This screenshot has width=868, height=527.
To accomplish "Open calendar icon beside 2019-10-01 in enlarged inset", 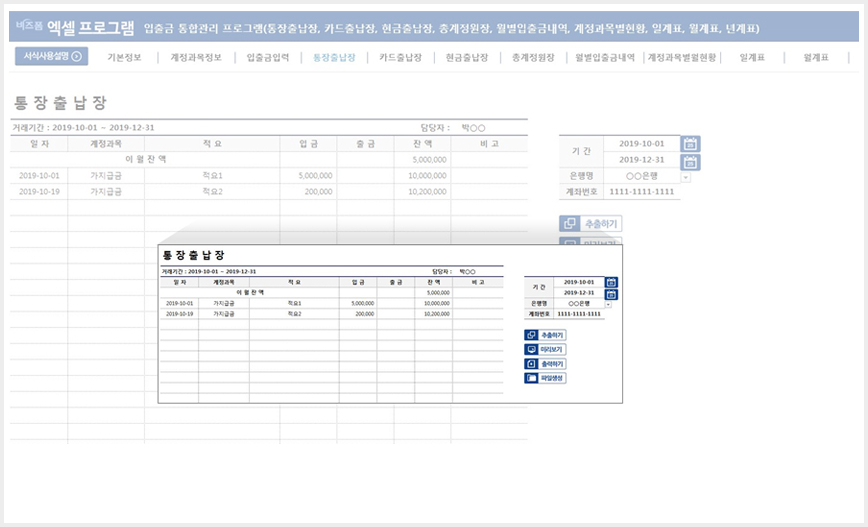I will point(611,282).
